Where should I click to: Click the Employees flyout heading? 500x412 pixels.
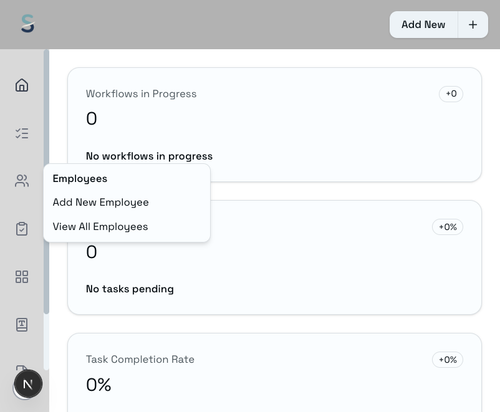tap(80, 179)
